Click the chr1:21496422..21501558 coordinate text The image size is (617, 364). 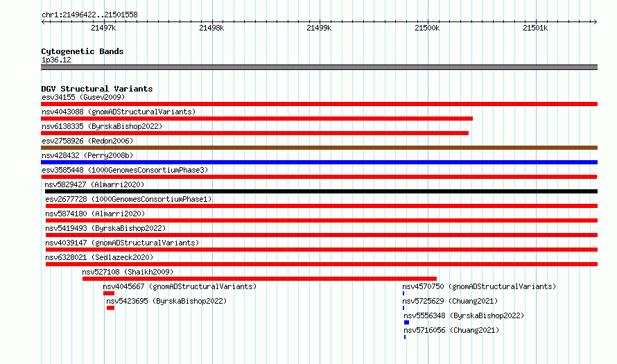tap(89, 15)
